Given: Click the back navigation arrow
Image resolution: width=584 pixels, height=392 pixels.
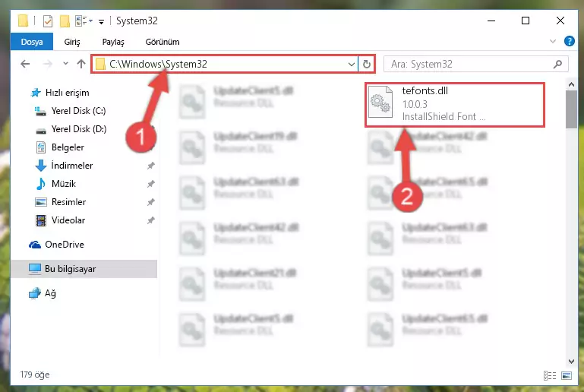Looking at the screenshot, I should [x=25, y=64].
